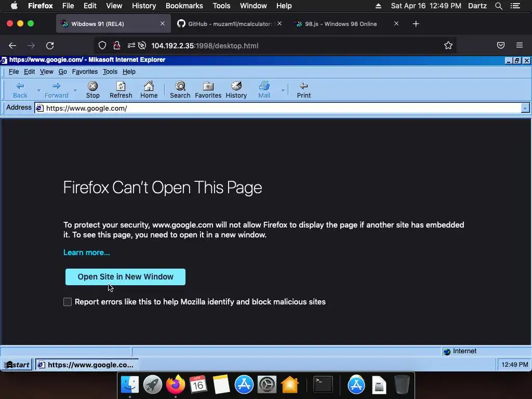Expand the Mail dropdown arrow
This screenshot has width=532, height=399.
click(x=283, y=90)
